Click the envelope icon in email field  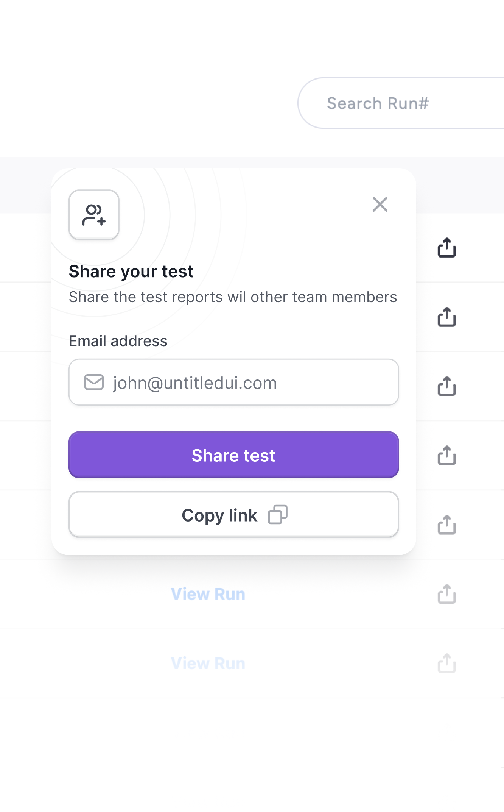94,382
